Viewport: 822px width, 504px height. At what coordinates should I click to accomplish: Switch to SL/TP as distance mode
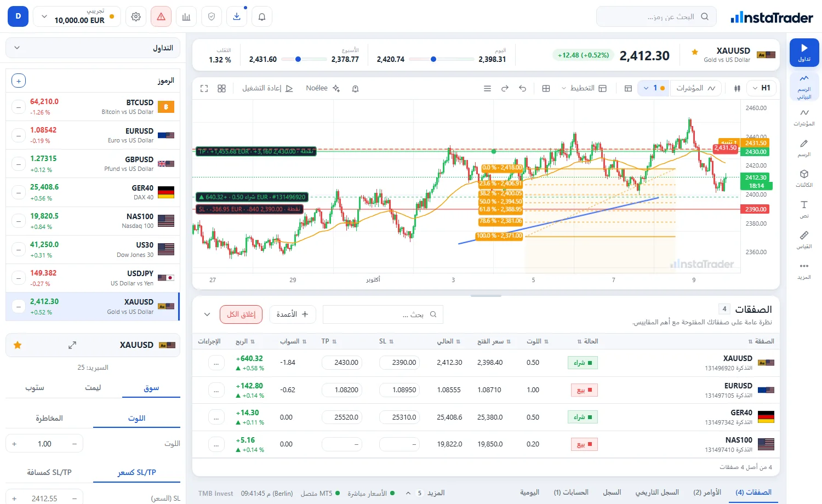click(x=49, y=472)
